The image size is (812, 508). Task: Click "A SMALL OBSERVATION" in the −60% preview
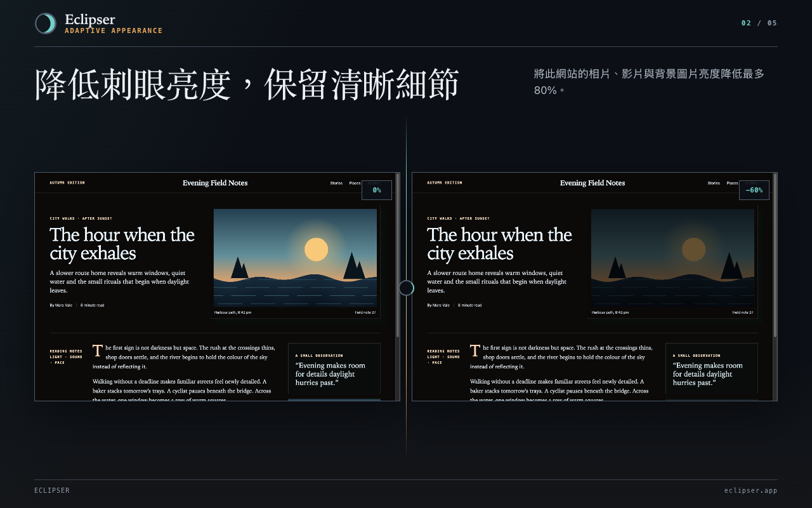[697, 356]
